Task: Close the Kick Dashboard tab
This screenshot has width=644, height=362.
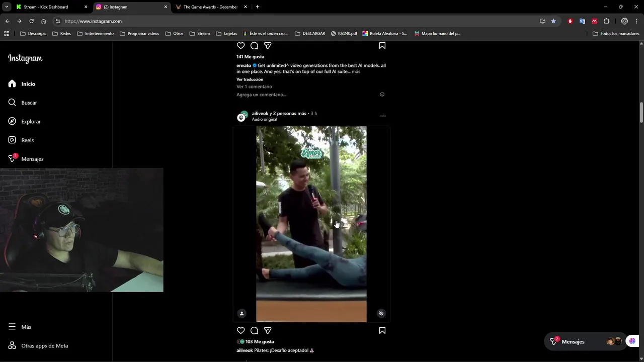Action: [x=86, y=7]
